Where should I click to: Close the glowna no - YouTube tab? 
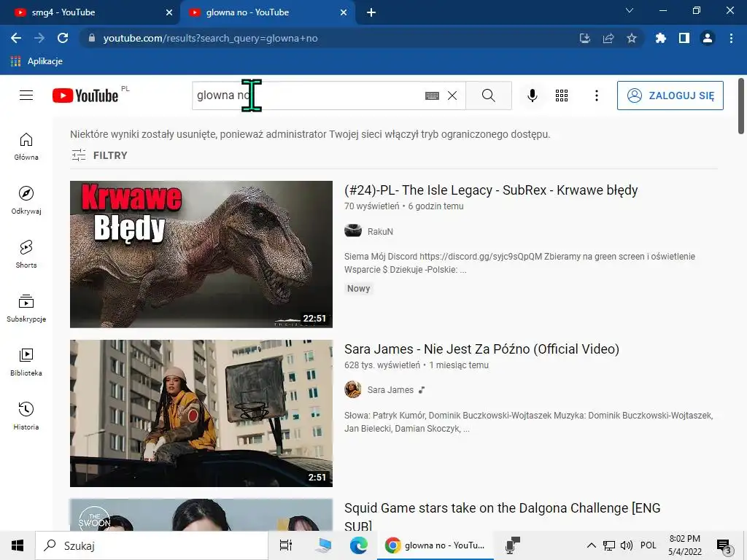pyautogui.click(x=344, y=12)
